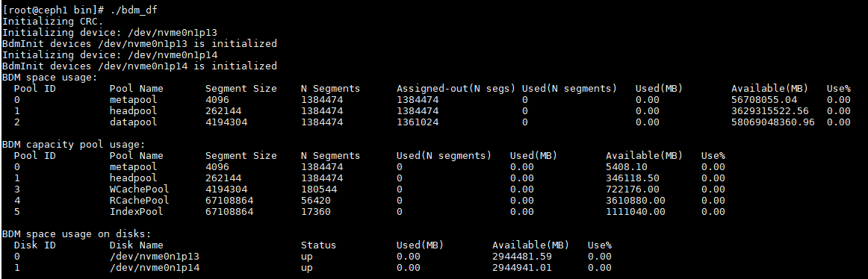Click the IndexPool pool name
Screen dimensions: 868x279
(x=136, y=211)
